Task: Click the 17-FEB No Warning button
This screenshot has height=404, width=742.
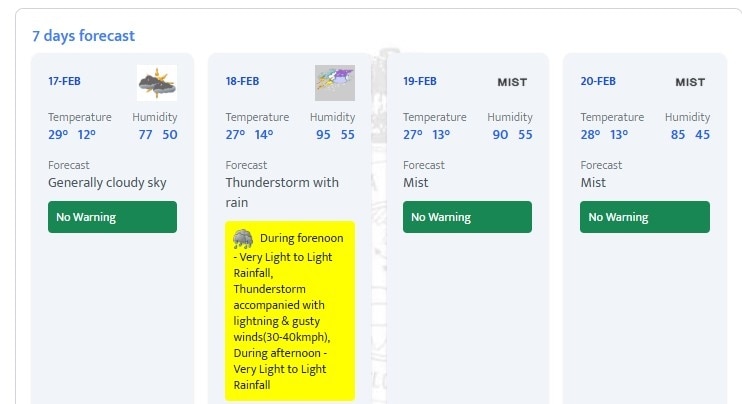Action: point(112,217)
